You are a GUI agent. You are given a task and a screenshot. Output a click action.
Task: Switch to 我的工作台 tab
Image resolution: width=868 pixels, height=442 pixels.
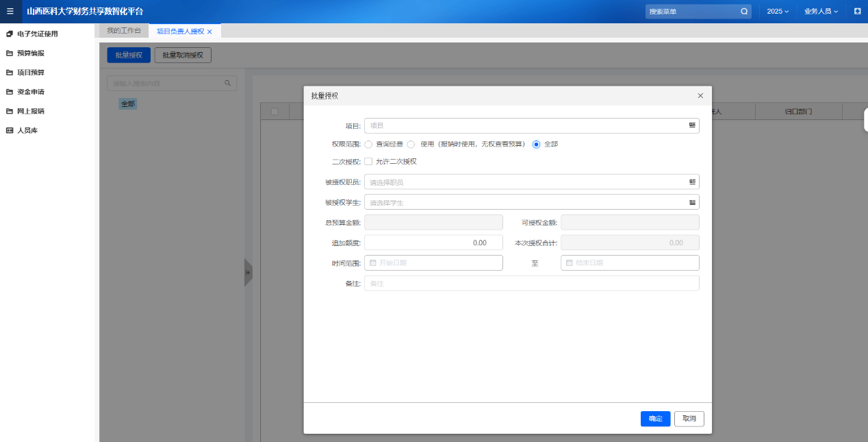124,31
